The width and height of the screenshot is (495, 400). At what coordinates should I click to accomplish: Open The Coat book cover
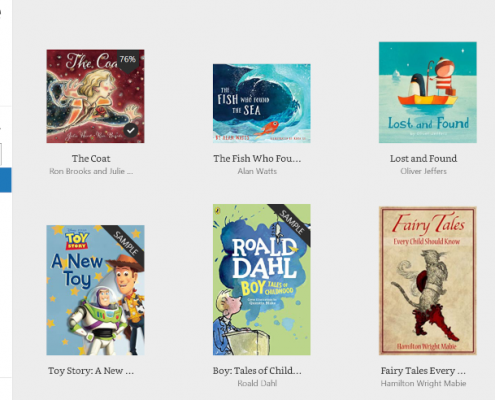pos(95,96)
